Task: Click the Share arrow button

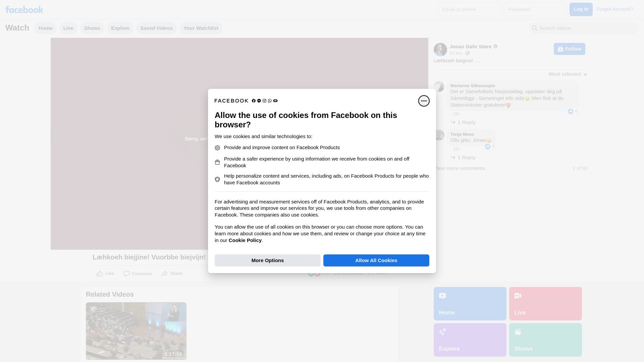Action: [172, 274]
